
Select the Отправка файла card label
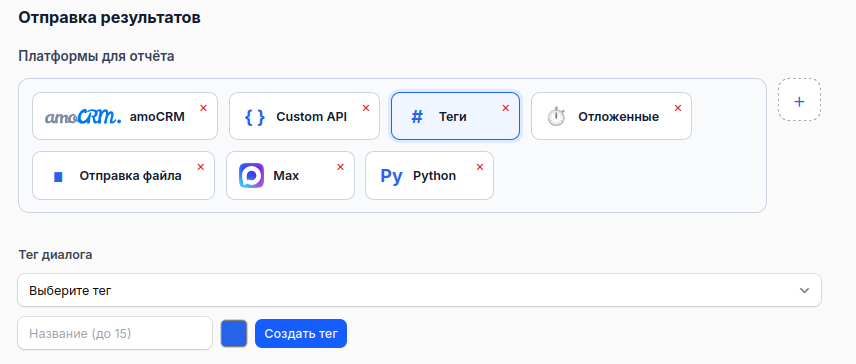(130, 176)
